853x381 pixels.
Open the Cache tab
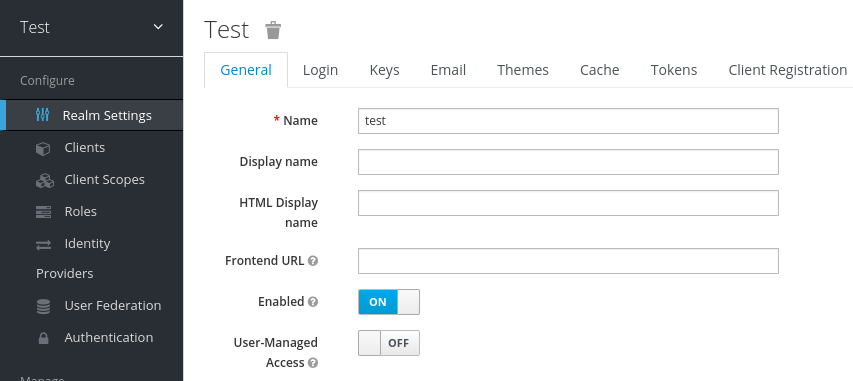599,70
